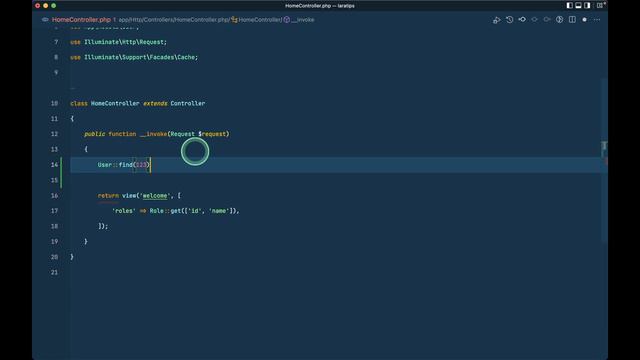Open the Customize Layout icon
This screenshot has width=640, height=360.
coord(600,5)
